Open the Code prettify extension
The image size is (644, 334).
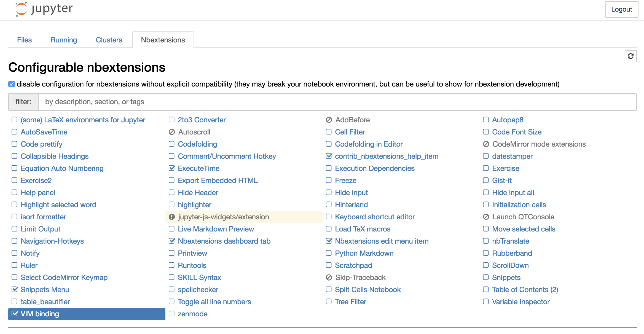click(x=42, y=144)
